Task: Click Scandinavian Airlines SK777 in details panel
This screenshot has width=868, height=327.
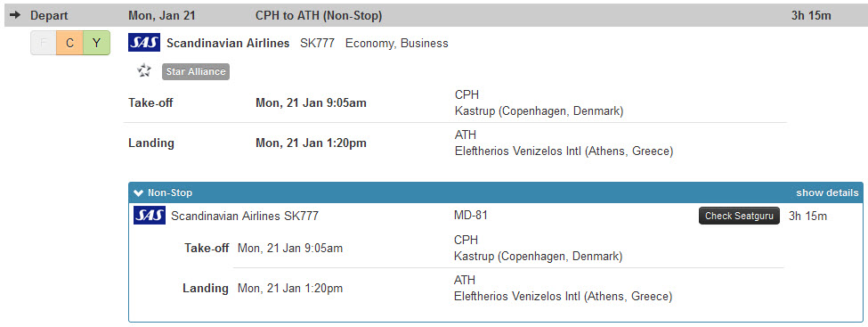Action: (245, 217)
